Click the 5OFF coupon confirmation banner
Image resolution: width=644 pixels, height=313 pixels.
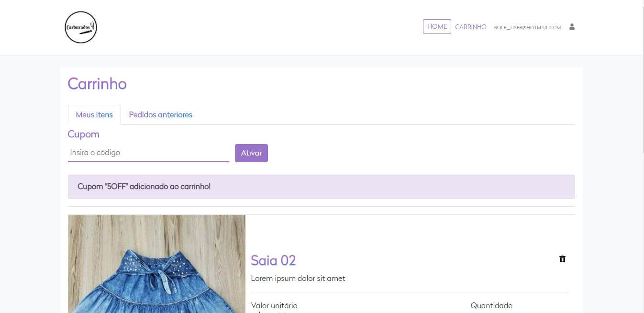pos(321,187)
